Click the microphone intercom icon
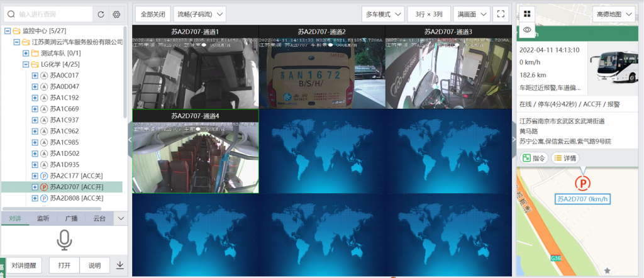This screenshot has width=644, height=278. point(64,240)
